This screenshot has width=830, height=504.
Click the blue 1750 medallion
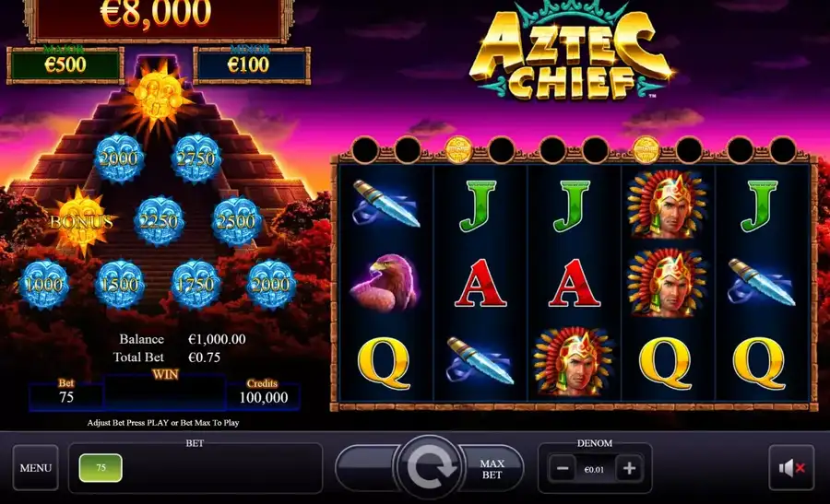tap(196, 285)
